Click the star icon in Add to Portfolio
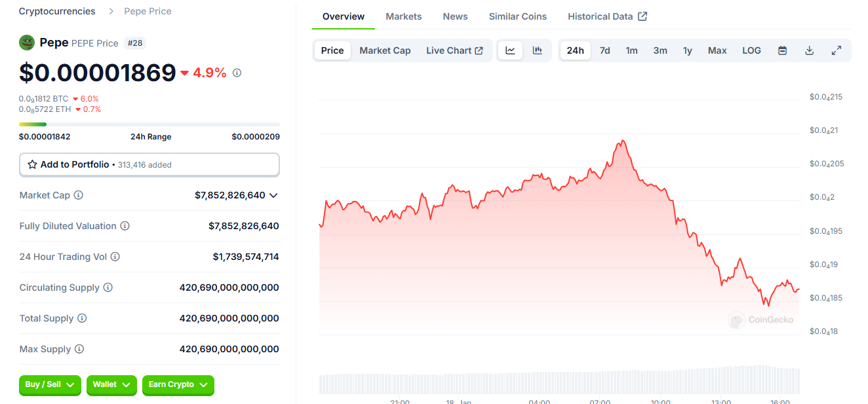 32,164
